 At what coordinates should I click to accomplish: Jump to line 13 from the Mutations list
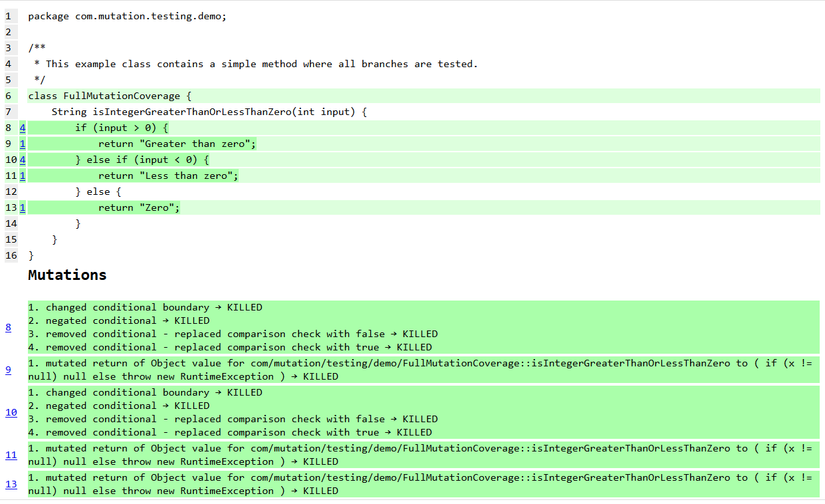(x=11, y=484)
